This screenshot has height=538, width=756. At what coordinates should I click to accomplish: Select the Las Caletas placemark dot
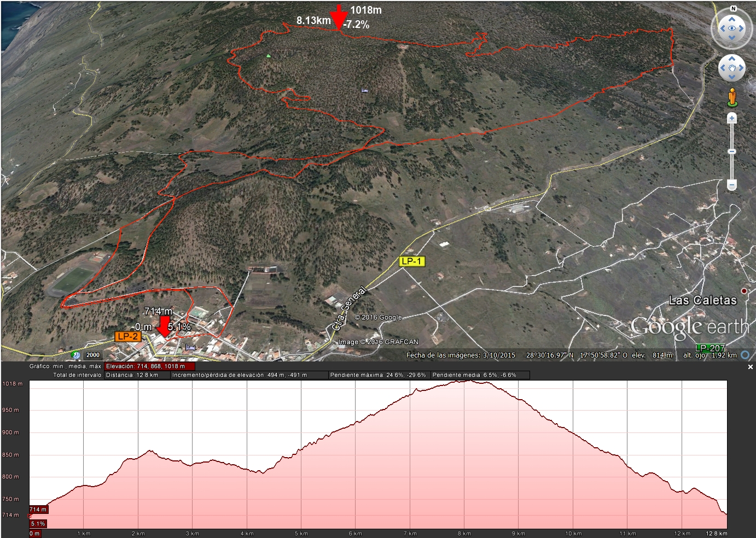click(744, 291)
